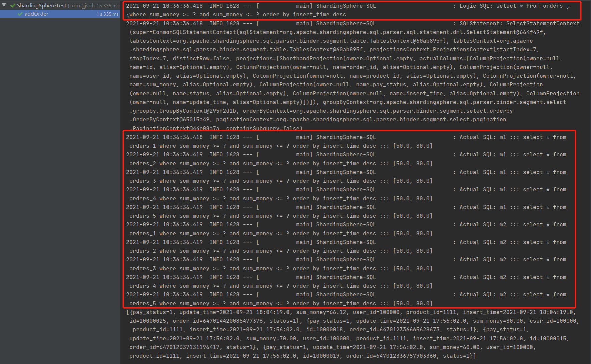Screen dimensions: 591x364
Task: Select the ShardingSphereTest test class row
Action: (60, 6)
